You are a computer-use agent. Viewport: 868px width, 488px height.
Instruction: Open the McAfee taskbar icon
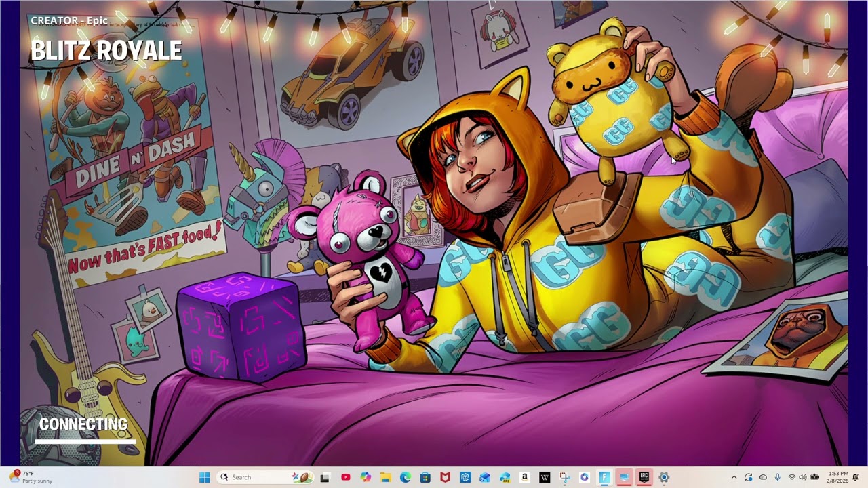445,477
